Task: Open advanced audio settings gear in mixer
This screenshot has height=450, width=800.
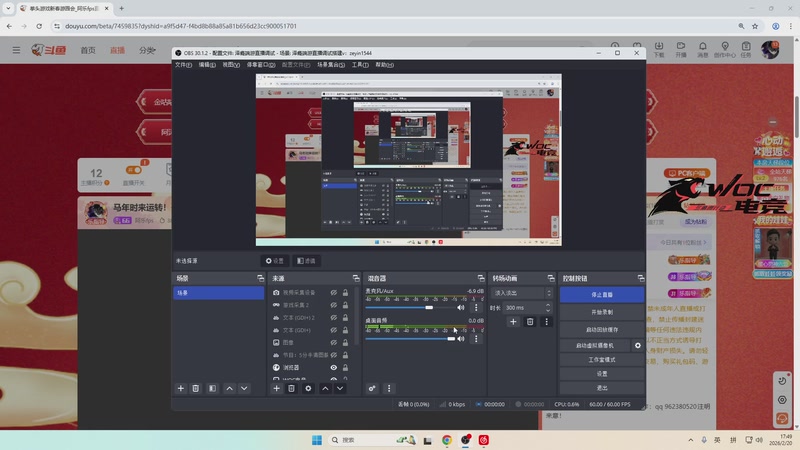Action: coord(372,388)
